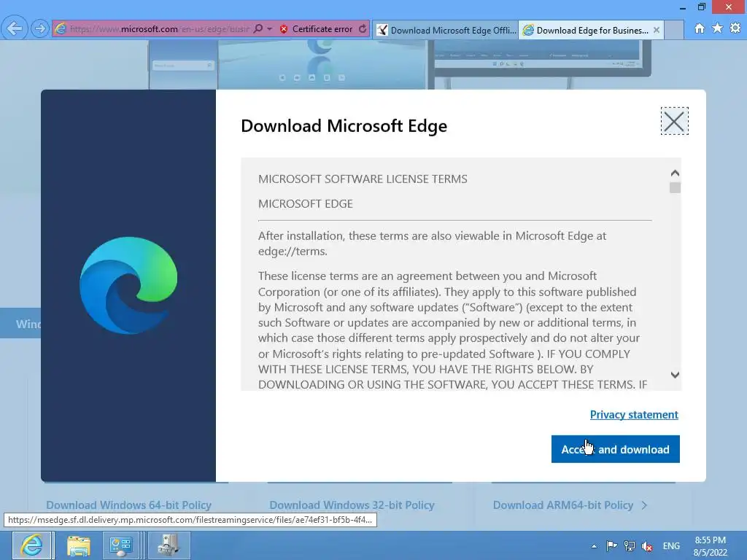Open Download Windows 64-bit Policy link
The image size is (747, 560).
click(128, 505)
